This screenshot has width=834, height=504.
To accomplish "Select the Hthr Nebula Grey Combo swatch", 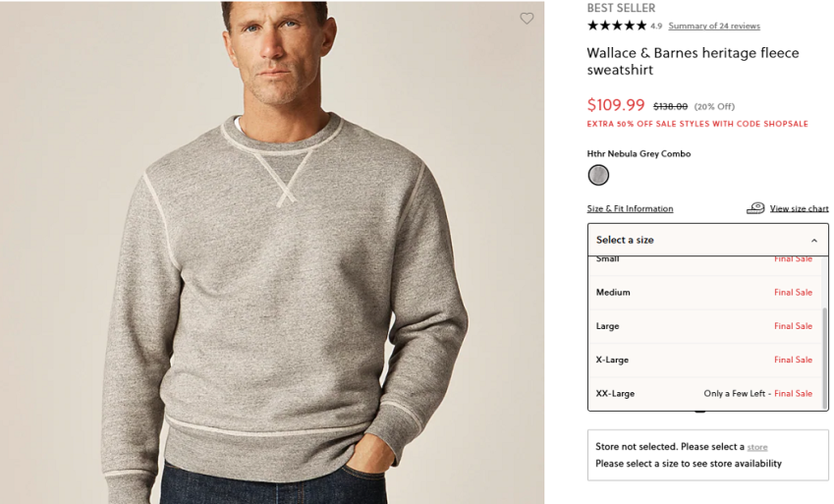I will 598,175.
